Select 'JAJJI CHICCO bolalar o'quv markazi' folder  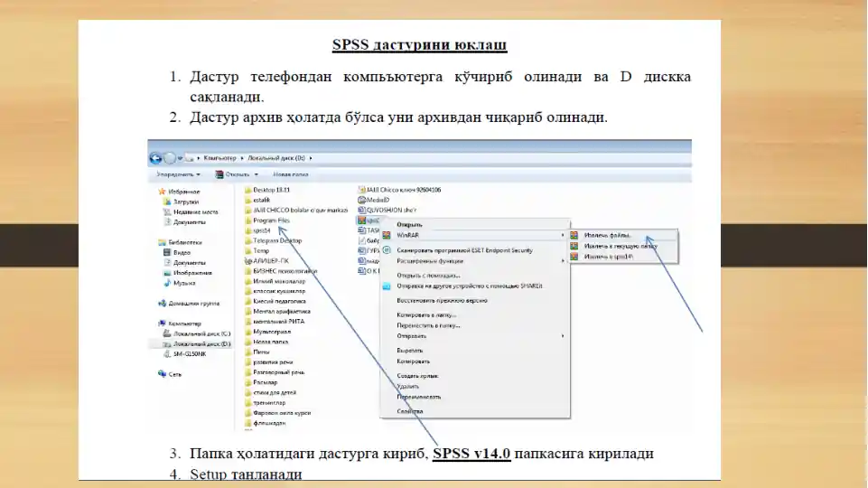click(301, 211)
